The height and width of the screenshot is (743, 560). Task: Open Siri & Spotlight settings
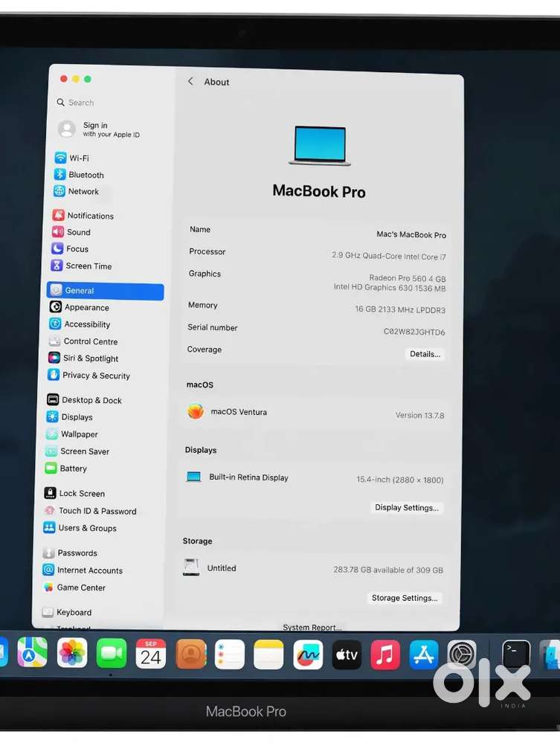tap(83, 358)
